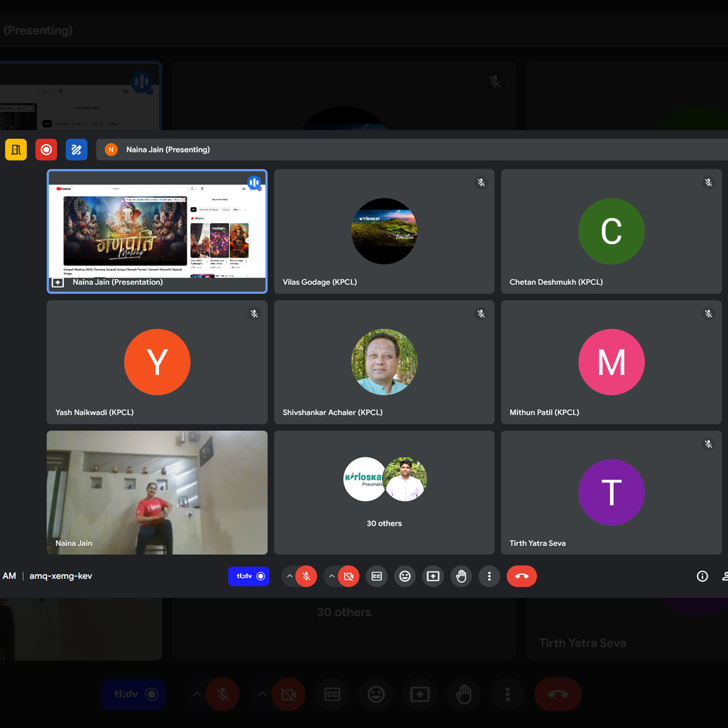The height and width of the screenshot is (728, 728).
Task: Raise your hand in the meeting
Action: pyautogui.click(x=461, y=576)
